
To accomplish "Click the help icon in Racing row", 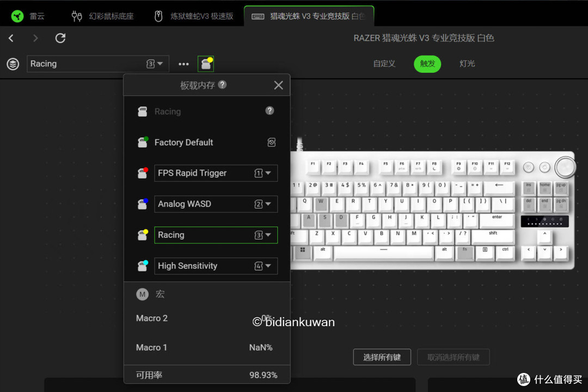I will pyautogui.click(x=269, y=111).
